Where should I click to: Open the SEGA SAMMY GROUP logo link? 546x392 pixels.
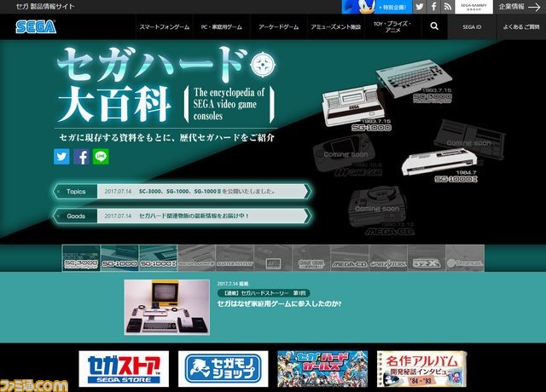pos(473,7)
